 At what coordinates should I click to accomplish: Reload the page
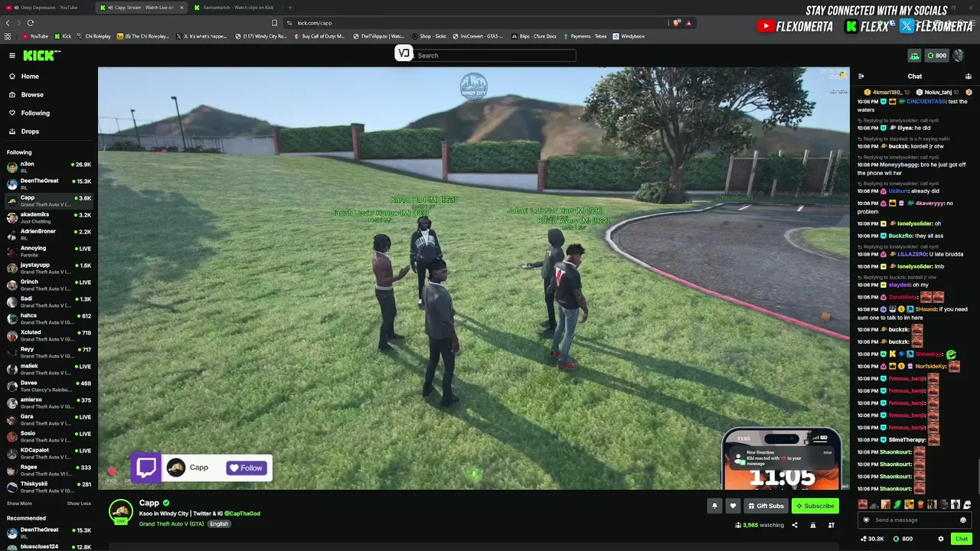point(31,23)
